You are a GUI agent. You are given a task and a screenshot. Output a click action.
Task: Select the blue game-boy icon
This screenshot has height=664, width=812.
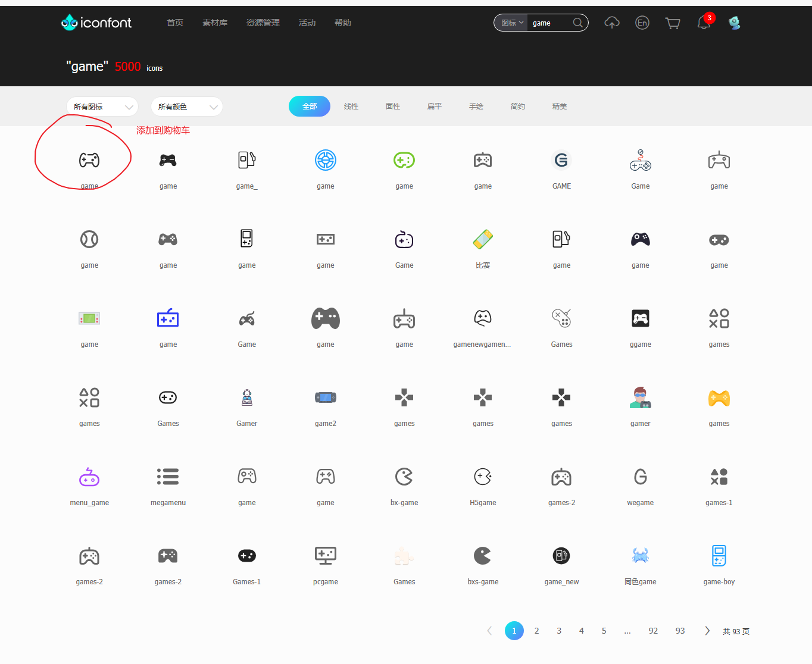pyautogui.click(x=719, y=556)
